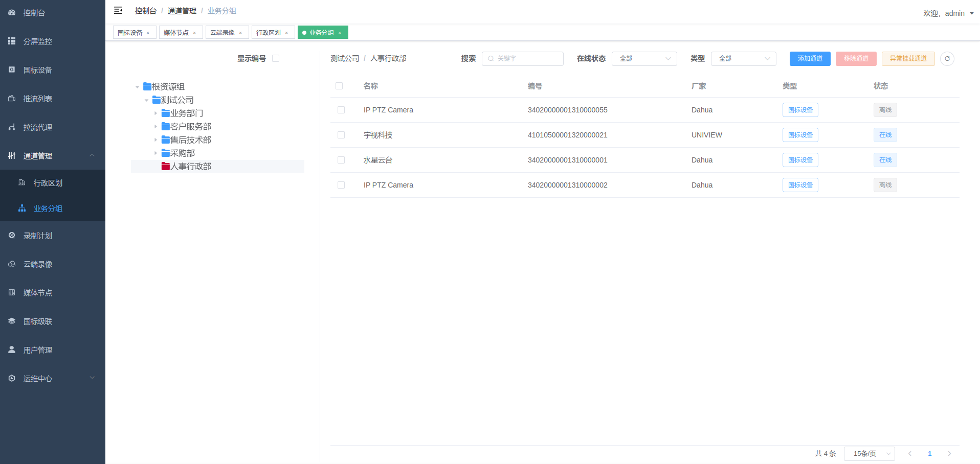
Task: Select 云端录像 from the sidebar
Action: pyautogui.click(x=37, y=264)
